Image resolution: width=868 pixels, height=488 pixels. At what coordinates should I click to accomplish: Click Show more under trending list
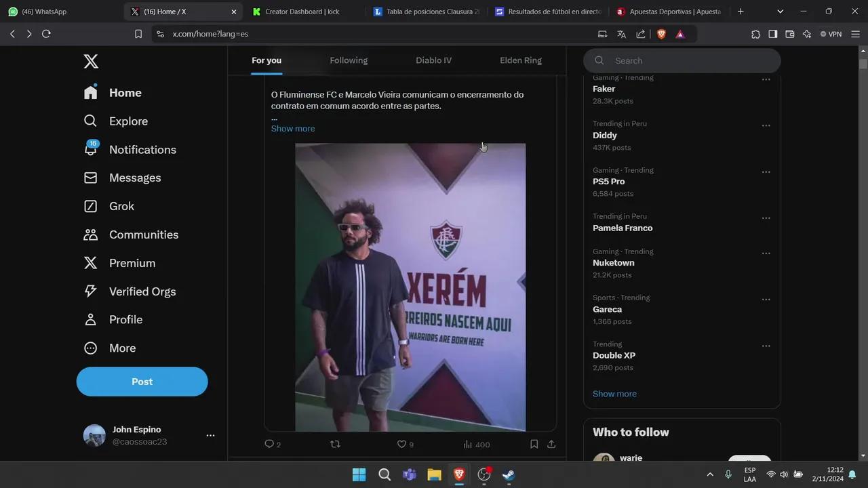pyautogui.click(x=614, y=394)
